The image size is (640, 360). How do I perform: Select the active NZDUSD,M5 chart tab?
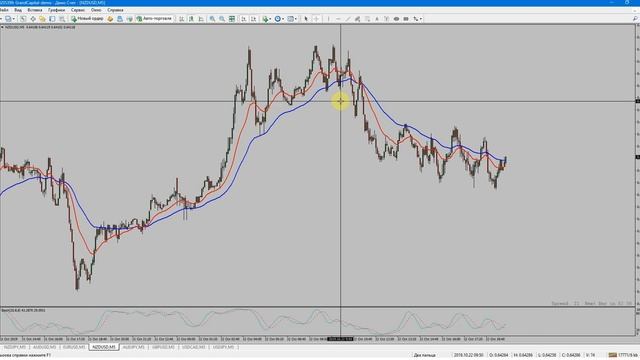pos(104,347)
